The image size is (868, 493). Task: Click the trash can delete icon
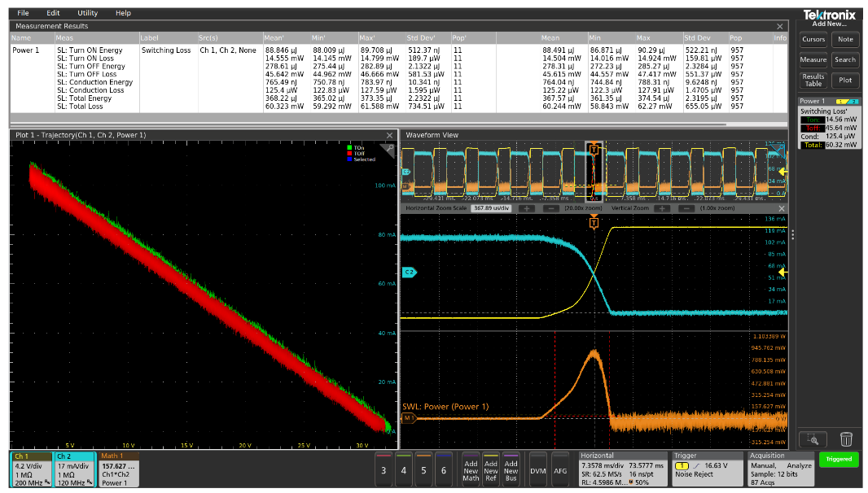click(846, 438)
